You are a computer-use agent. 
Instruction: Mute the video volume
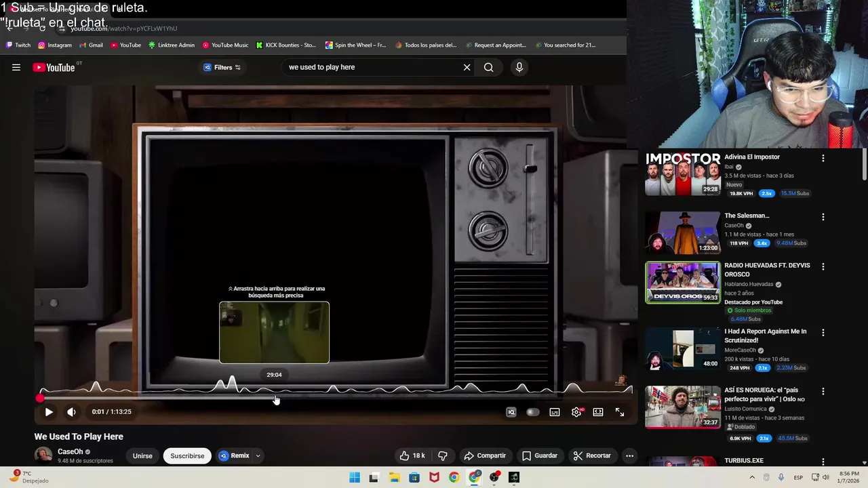[x=71, y=411]
